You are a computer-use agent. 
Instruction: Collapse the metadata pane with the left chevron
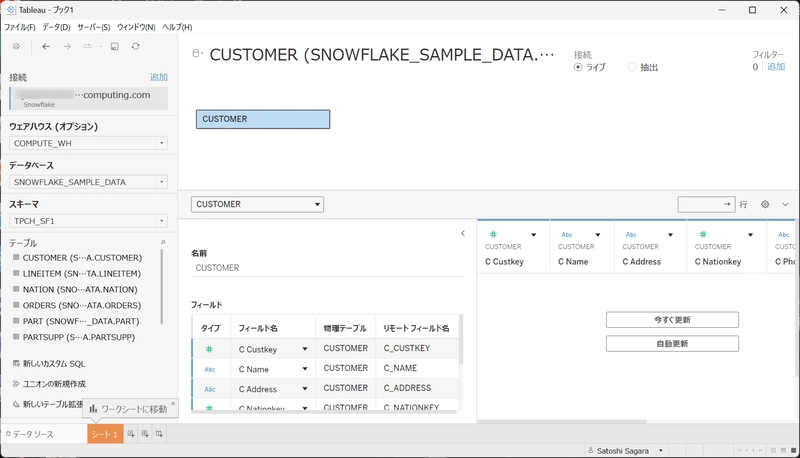pos(463,233)
